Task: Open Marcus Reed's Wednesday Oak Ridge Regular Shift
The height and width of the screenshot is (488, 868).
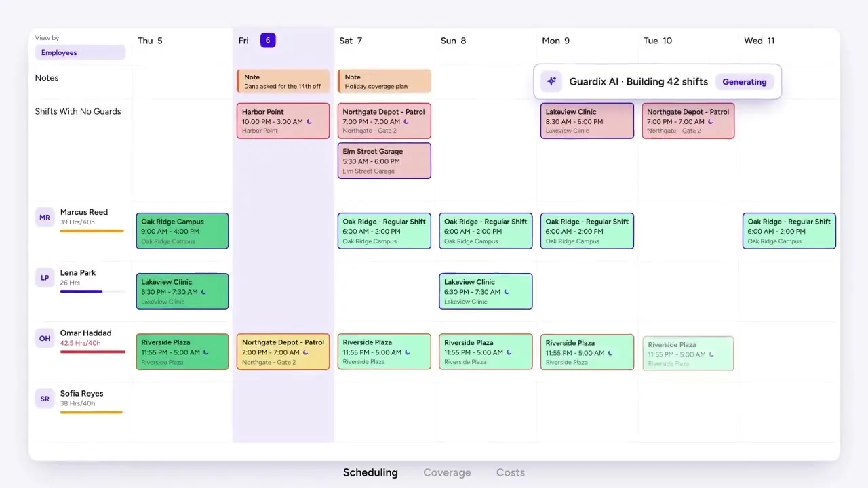Action: click(789, 231)
